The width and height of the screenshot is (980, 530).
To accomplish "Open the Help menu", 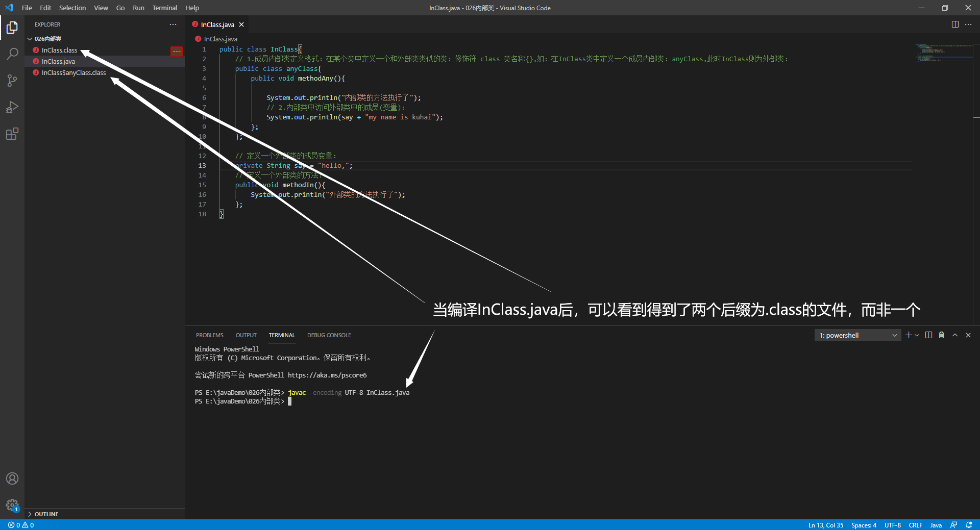I will tap(192, 8).
